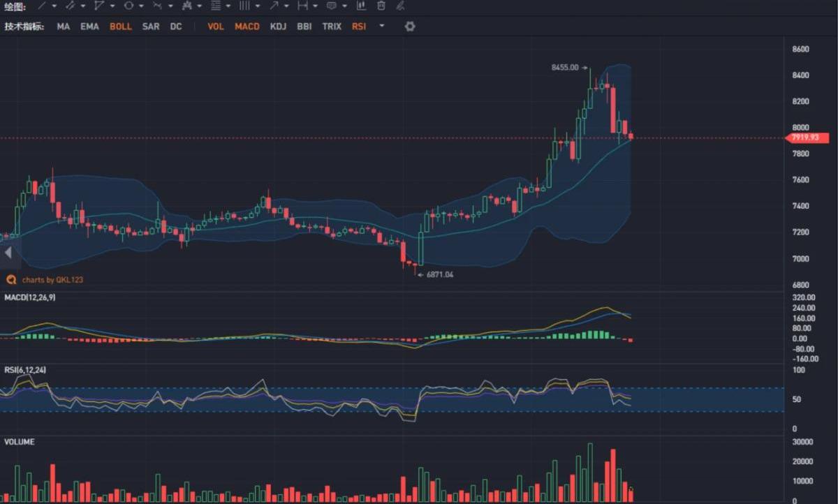
Task: Expand the arrow tool dropdown options
Action: click(286, 6)
